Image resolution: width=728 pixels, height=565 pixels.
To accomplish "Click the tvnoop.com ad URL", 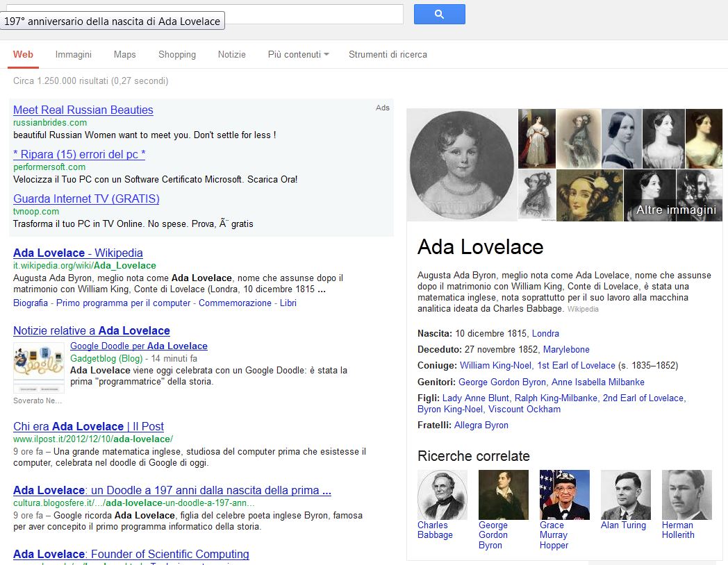I will coord(36,212).
